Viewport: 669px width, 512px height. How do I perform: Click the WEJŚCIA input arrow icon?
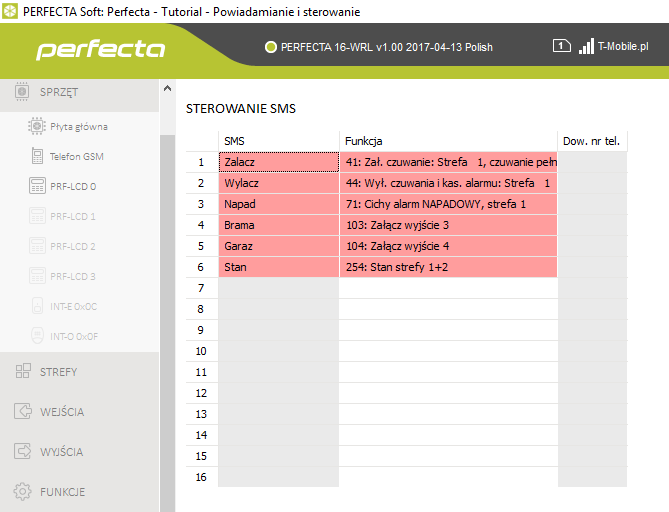coord(23,411)
